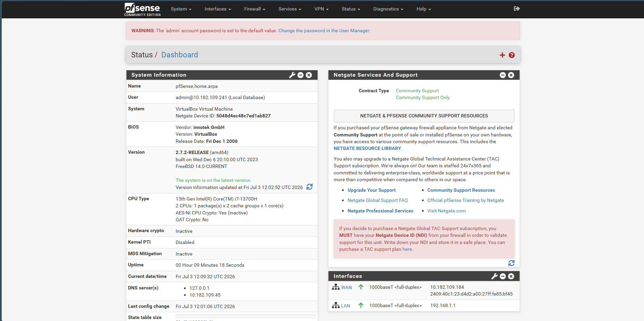Click hostname pfSense.home.arpa
Image resolution: width=644 pixels, height=321 pixels.
click(x=197, y=87)
